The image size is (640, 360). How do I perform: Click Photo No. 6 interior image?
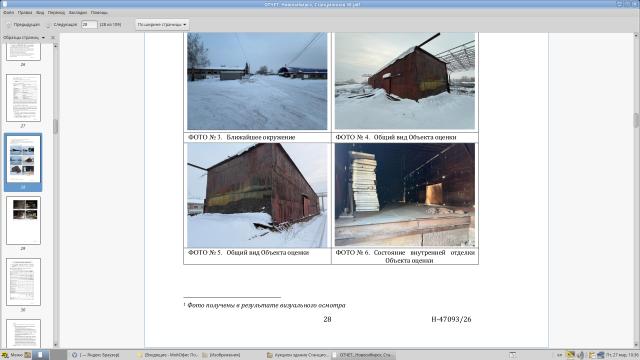(405, 195)
